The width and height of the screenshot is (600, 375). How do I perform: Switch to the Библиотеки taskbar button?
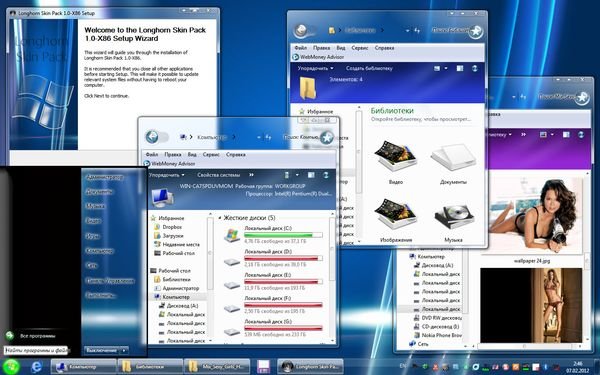[150, 367]
